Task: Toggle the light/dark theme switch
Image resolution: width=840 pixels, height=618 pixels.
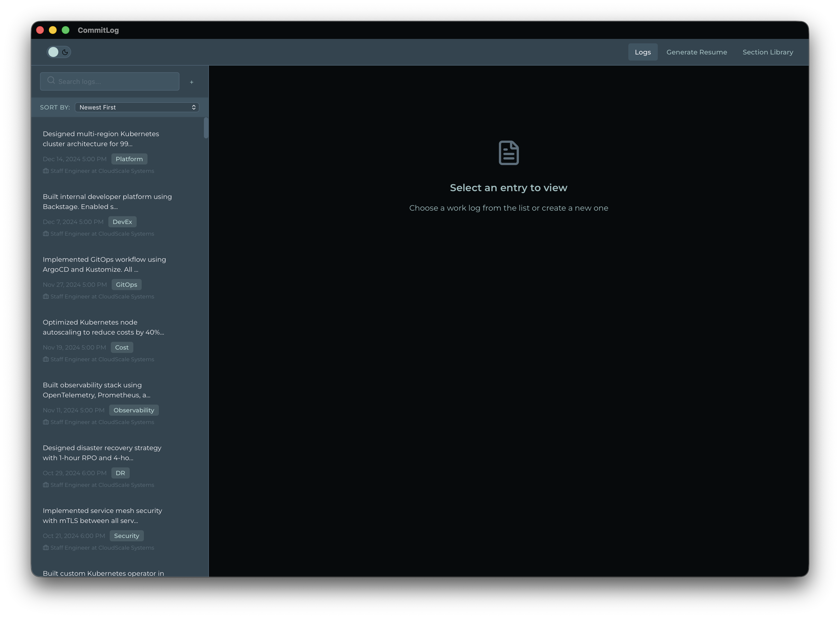Action: [x=59, y=52]
